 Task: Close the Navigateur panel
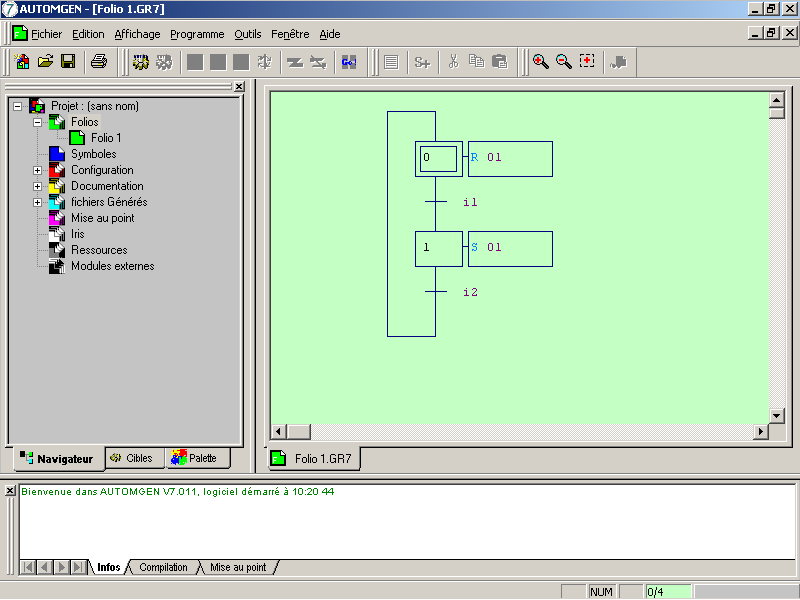click(x=239, y=87)
